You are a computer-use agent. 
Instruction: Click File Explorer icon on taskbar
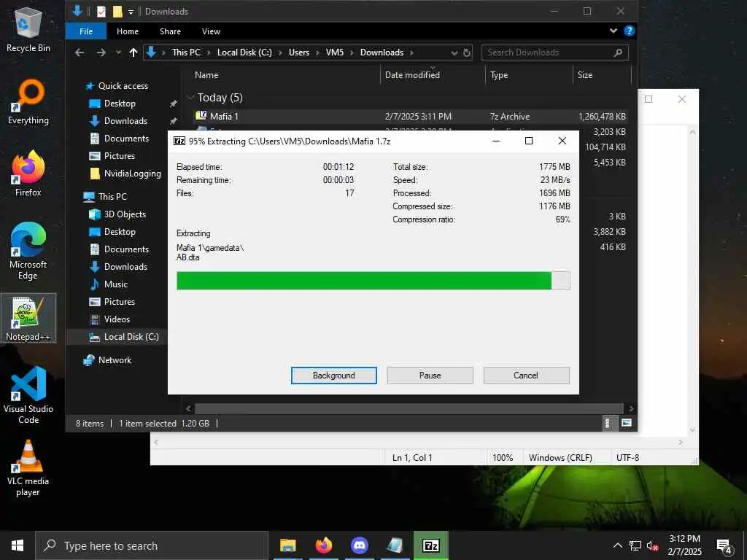tap(287, 545)
